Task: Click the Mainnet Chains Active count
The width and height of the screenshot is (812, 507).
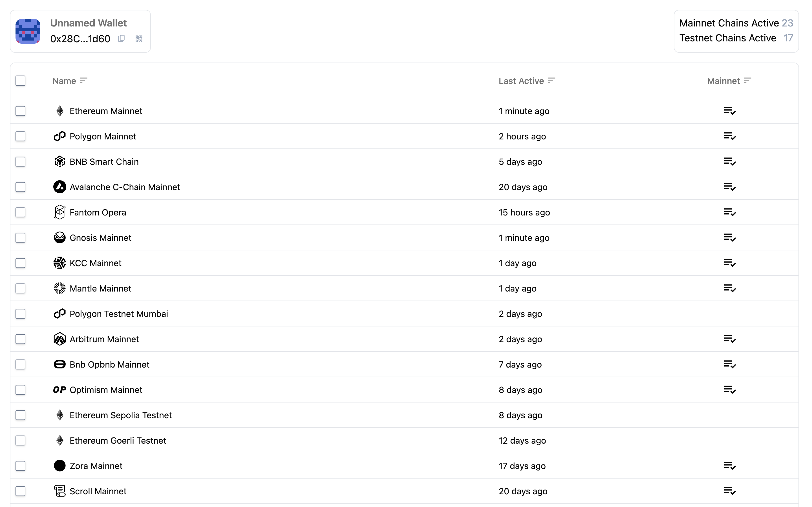Action: coord(787,23)
